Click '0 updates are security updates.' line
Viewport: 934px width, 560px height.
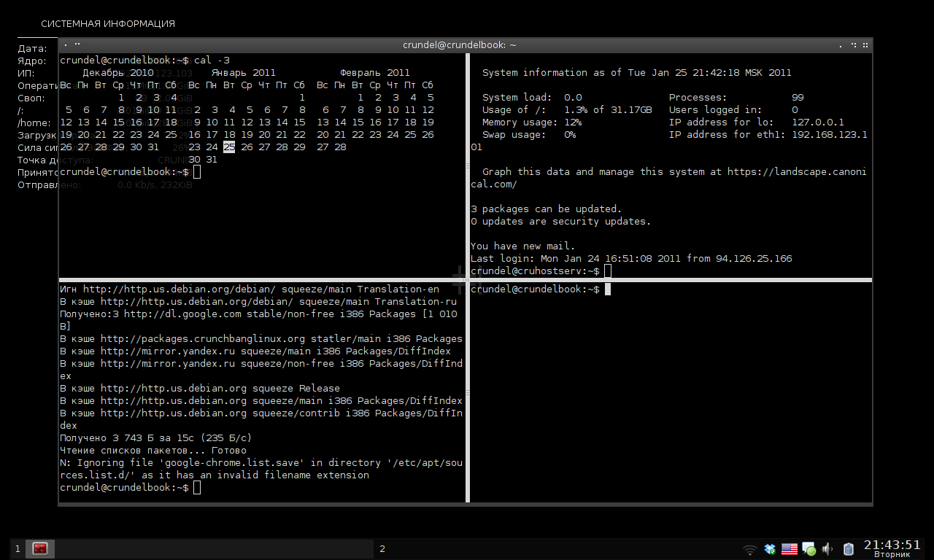pyautogui.click(x=561, y=222)
